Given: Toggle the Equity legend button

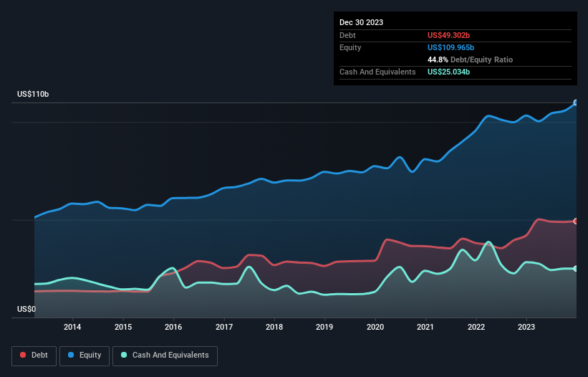Looking at the screenshot, I should pyautogui.click(x=85, y=355).
